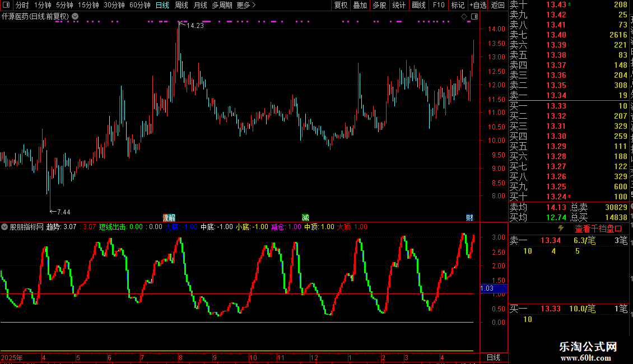Click the 标记 mark button
Screen dimensions: 633x364
pyautogui.click(x=458, y=5)
